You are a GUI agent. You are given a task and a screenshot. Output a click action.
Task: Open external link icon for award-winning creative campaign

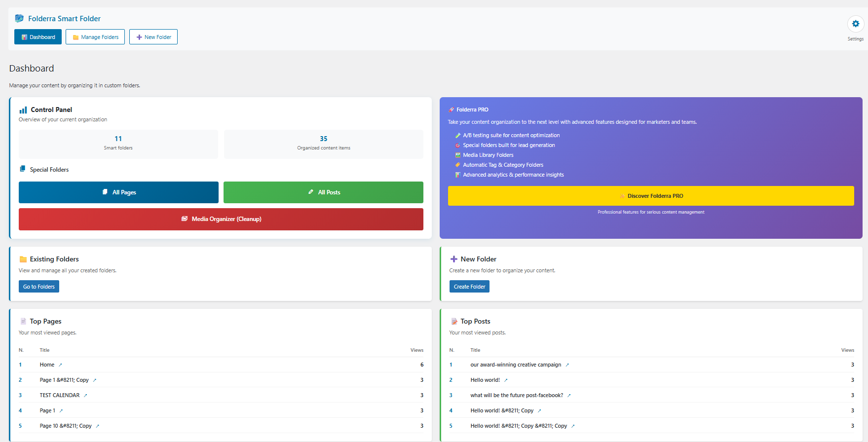567,365
